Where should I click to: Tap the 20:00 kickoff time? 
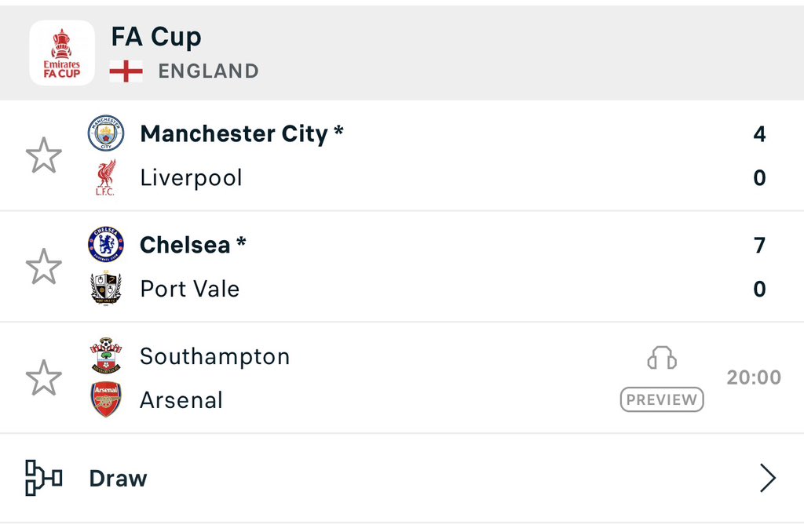(754, 377)
